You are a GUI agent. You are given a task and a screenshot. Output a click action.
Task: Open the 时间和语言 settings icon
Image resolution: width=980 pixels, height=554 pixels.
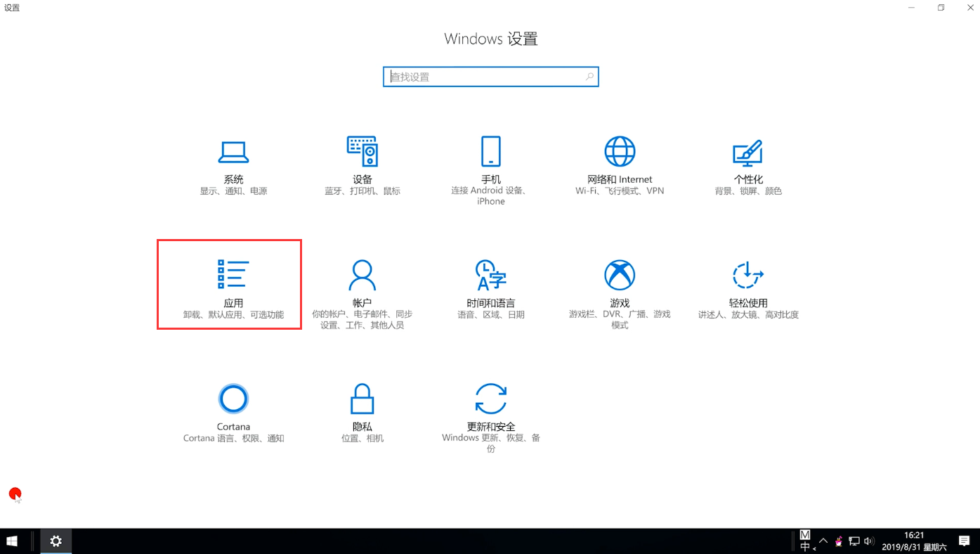[x=491, y=275]
